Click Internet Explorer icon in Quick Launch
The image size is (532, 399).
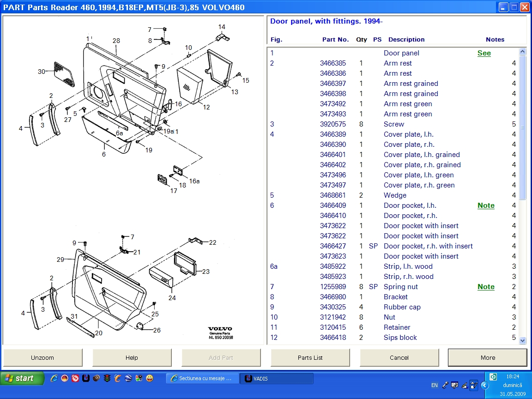click(x=54, y=378)
